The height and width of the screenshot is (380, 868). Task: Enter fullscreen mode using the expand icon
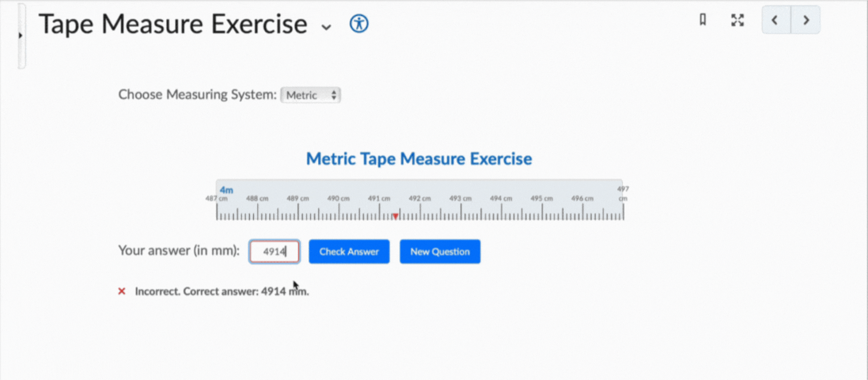(737, 20)
